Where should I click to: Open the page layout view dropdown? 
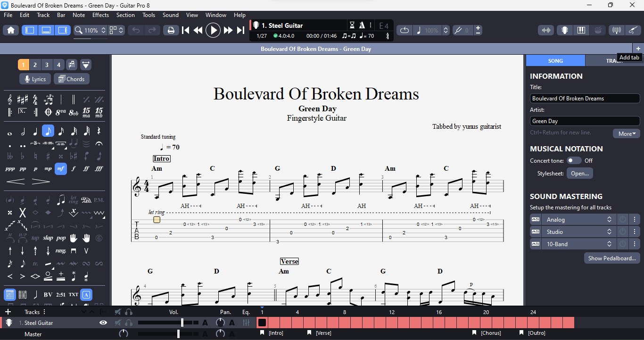click(x=116, y=30)
